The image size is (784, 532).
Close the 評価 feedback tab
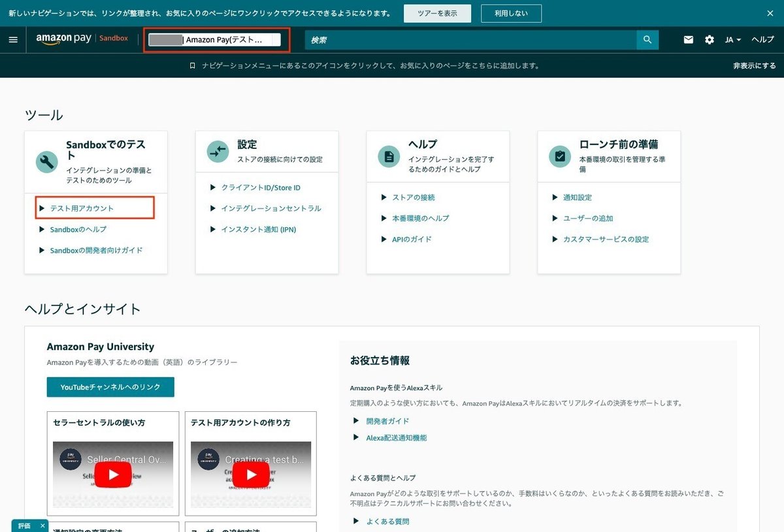(x=42, y=525)
